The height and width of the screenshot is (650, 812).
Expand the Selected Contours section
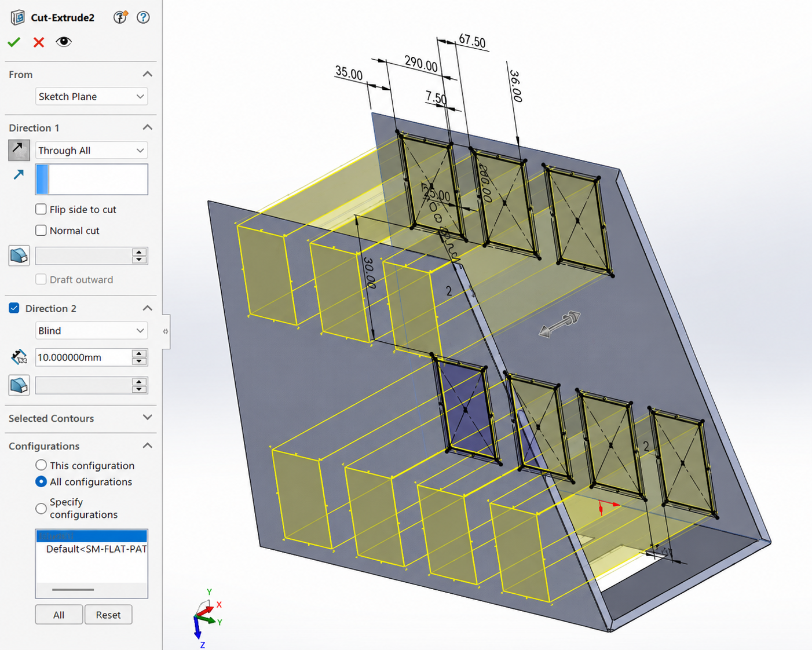pyautogui.click(x=148, y=418)
